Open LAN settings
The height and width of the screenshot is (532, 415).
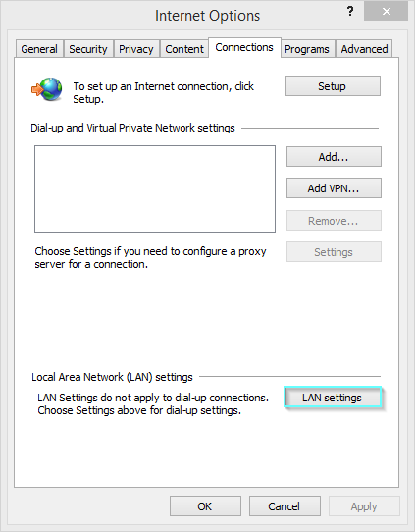pyautogui.click(x=333, y=397)
